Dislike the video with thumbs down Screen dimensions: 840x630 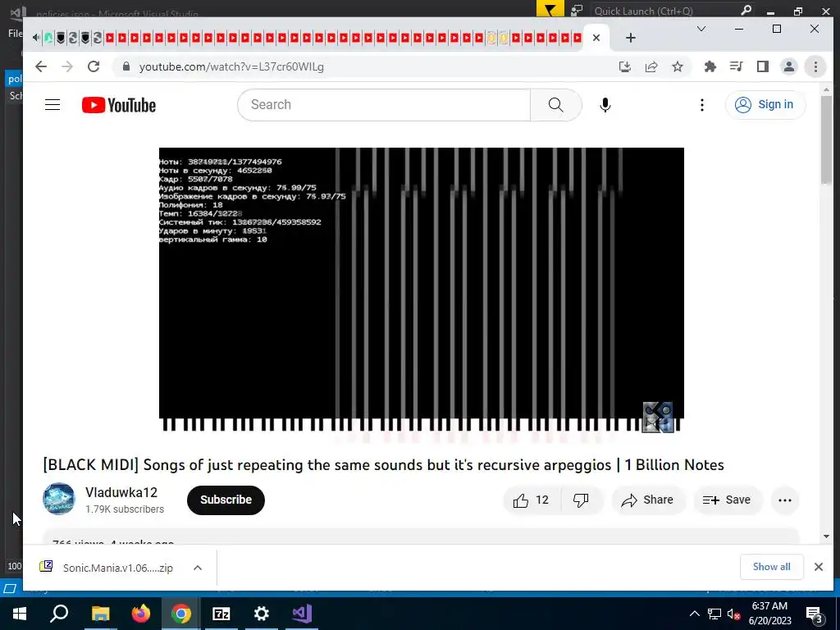tap(582, 500)
